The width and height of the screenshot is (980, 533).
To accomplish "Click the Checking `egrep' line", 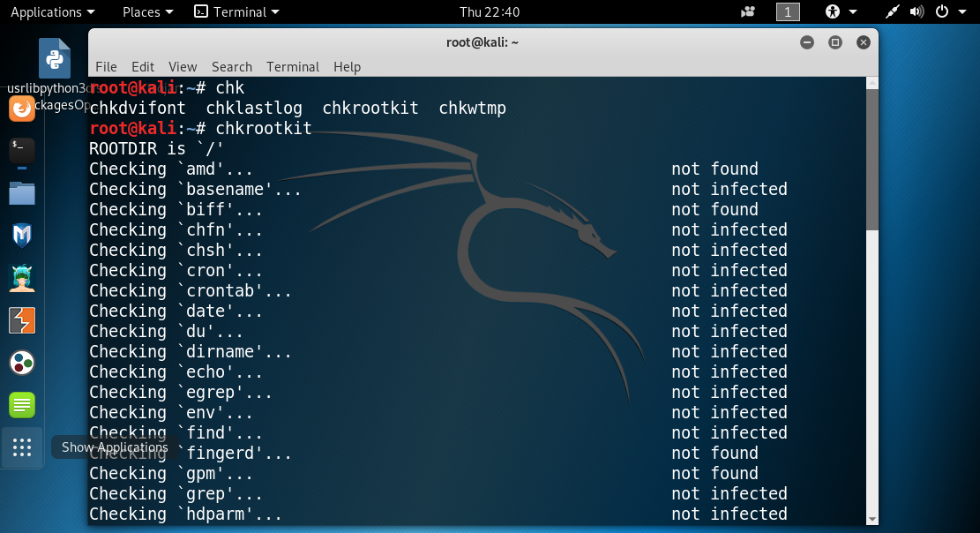I will point(181,392).
